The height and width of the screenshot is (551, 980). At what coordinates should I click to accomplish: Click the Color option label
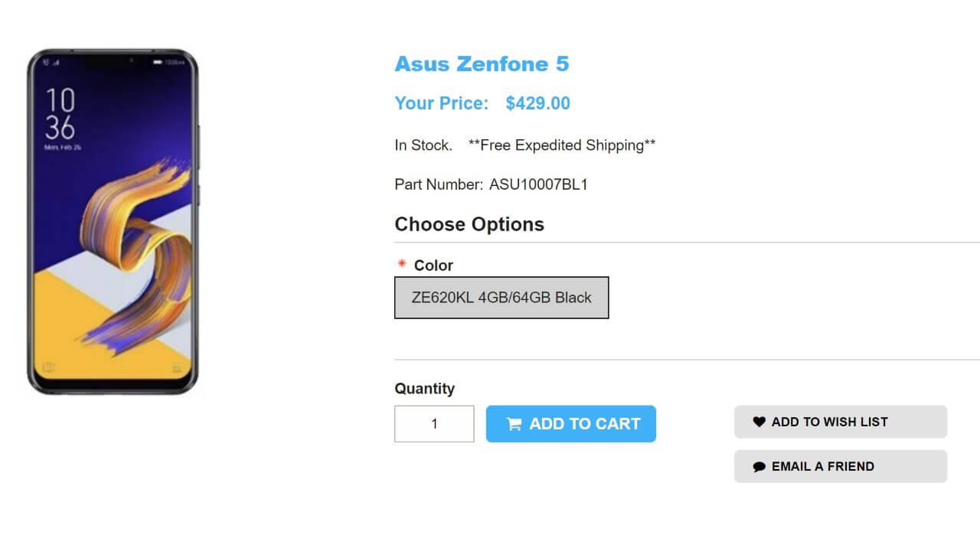coord(433,266)
